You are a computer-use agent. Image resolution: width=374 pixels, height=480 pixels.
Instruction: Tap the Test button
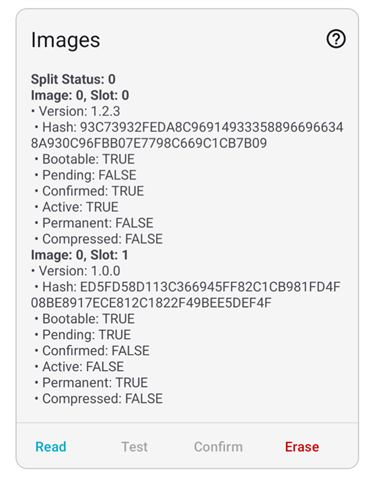[134, 447]
